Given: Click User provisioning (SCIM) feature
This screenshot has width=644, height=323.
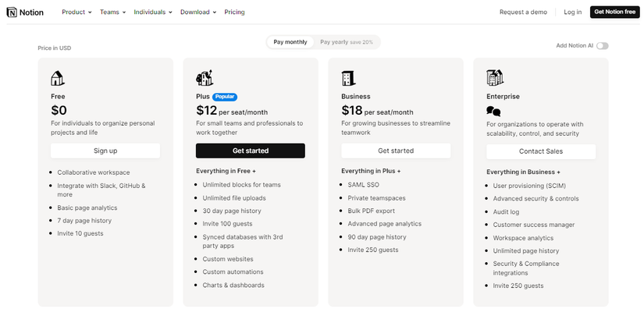Looking at the screenshot, I should click(x=529, y=186).
